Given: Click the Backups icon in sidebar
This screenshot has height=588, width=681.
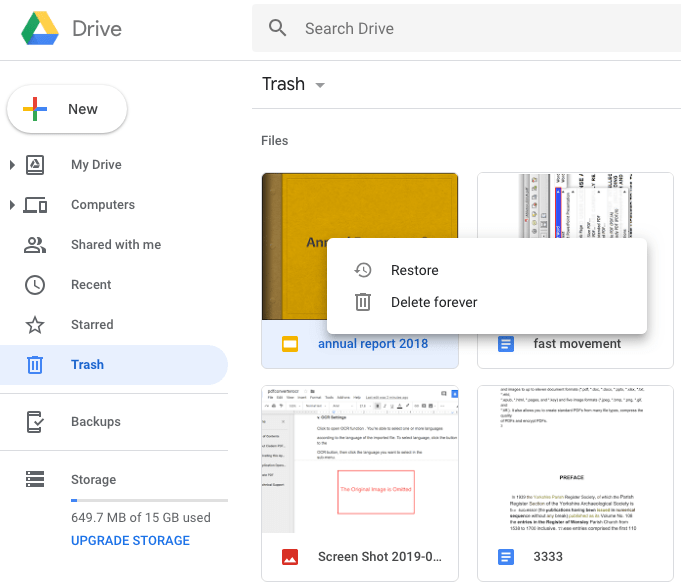Looking at the screenshot, I should [x=35, y=422].
